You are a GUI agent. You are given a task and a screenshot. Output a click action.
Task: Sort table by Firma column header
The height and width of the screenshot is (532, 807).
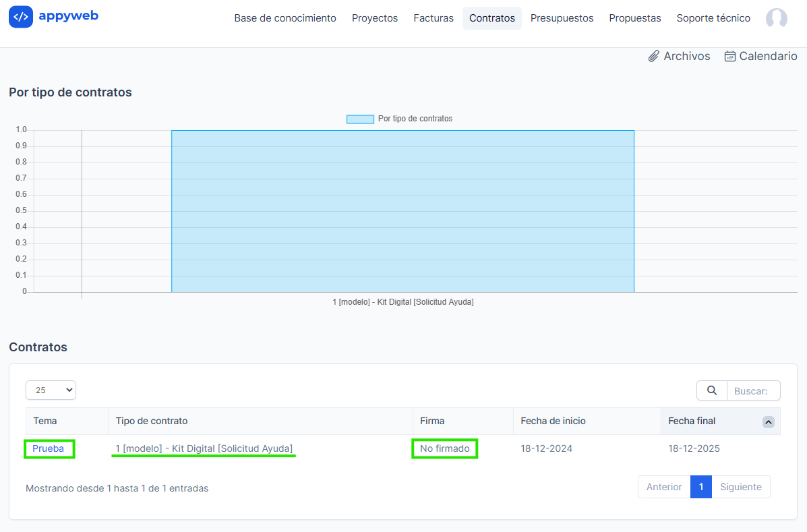pos(432,421)
